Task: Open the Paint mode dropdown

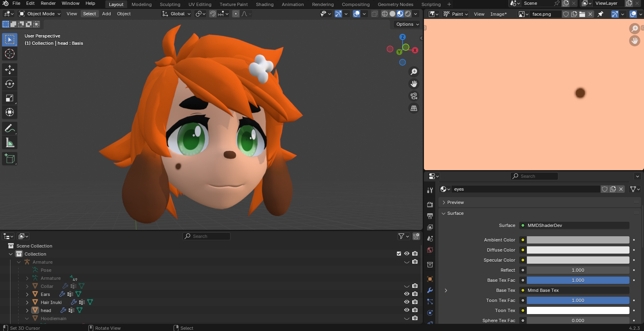Action: click(x=456, y=14)
